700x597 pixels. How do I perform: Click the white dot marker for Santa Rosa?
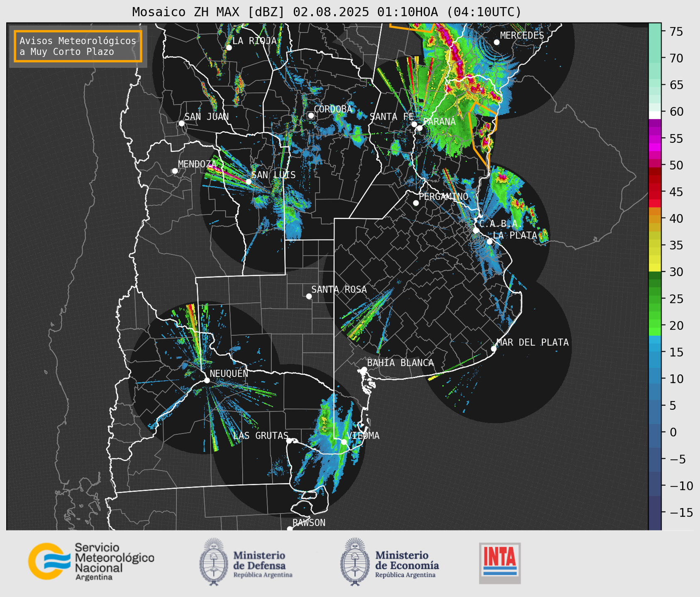pyautogui.click(x=309, y=296)
